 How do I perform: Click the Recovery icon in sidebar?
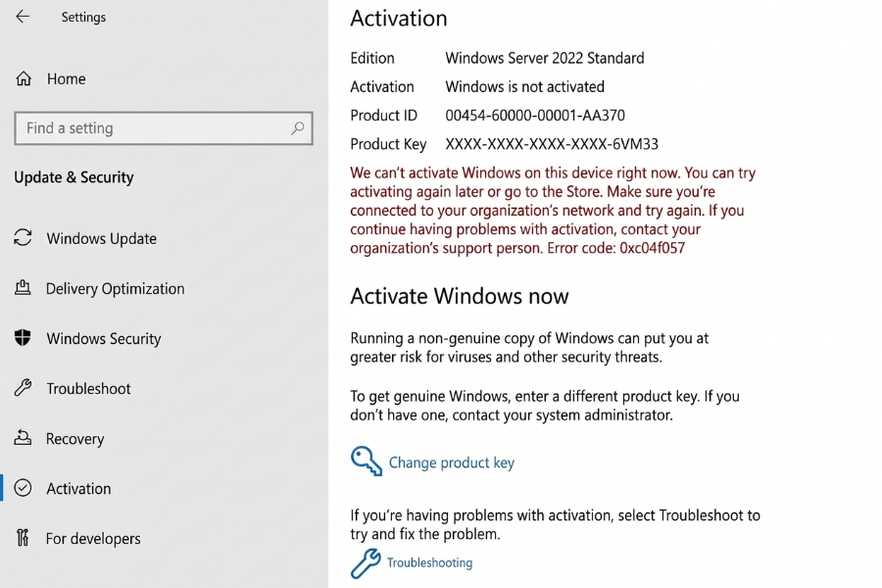[x=23, y=438]
